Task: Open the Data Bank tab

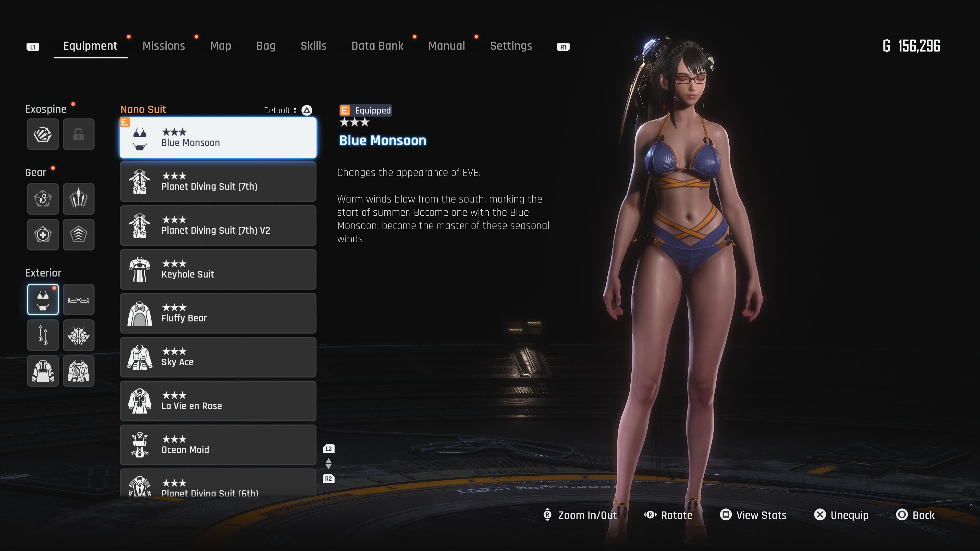Action: click(x=377, y=46)
